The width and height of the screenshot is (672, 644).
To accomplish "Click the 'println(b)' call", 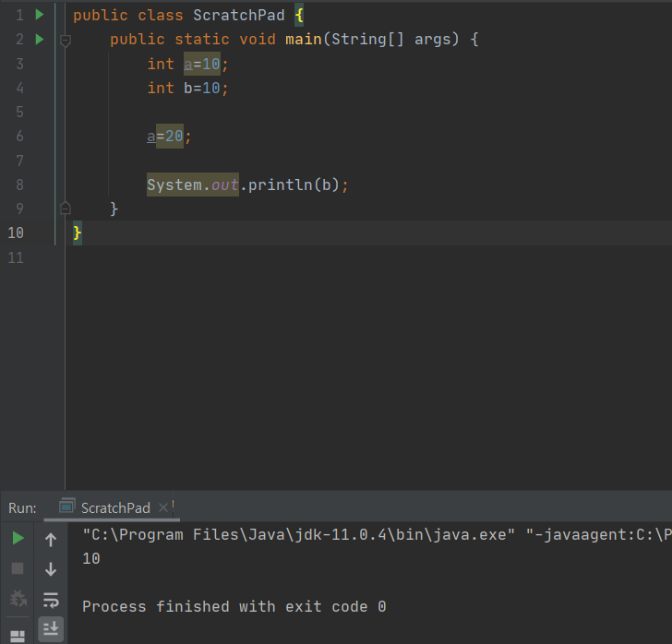I will pos(294,185).
